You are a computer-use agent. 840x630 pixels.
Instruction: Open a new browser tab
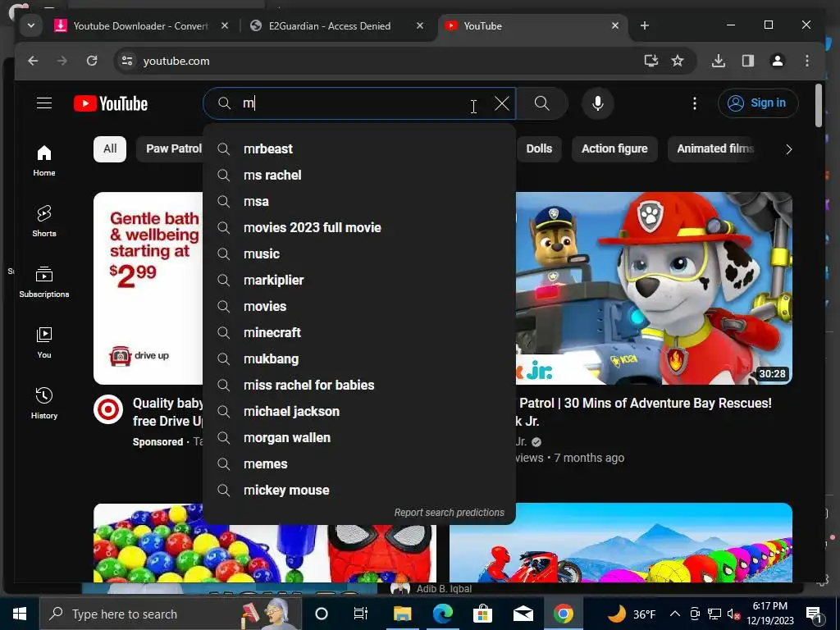click(645, 25)
